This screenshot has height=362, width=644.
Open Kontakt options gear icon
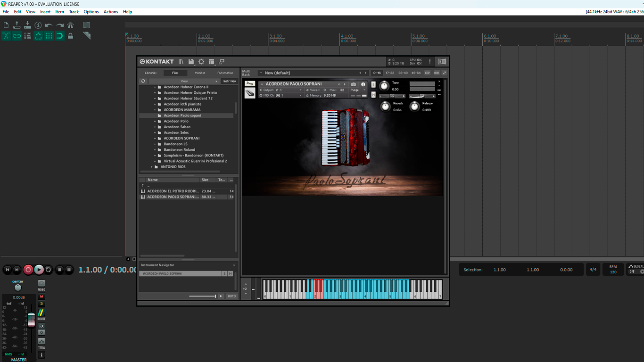(201, 62)
